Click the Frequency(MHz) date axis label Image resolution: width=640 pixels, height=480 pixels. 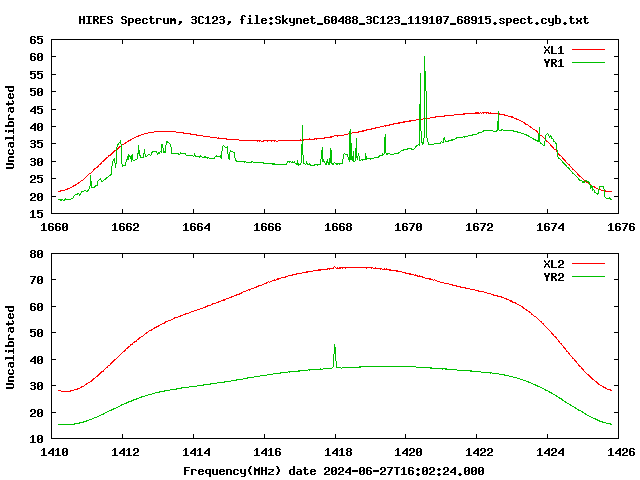[x=333, y=471]
